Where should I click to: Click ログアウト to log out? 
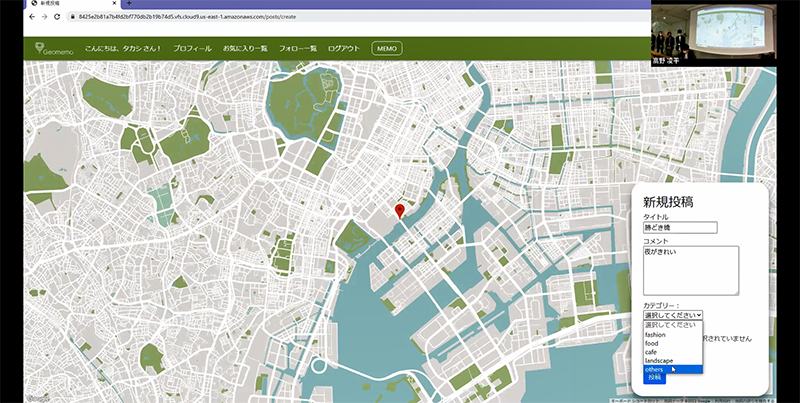click(x=344, y=48)
